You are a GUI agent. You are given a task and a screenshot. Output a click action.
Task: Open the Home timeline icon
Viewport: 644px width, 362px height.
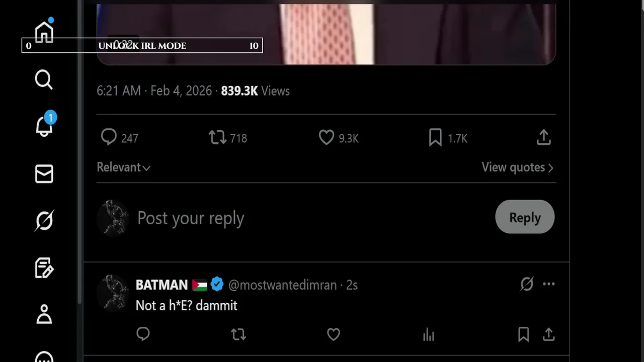44,32
